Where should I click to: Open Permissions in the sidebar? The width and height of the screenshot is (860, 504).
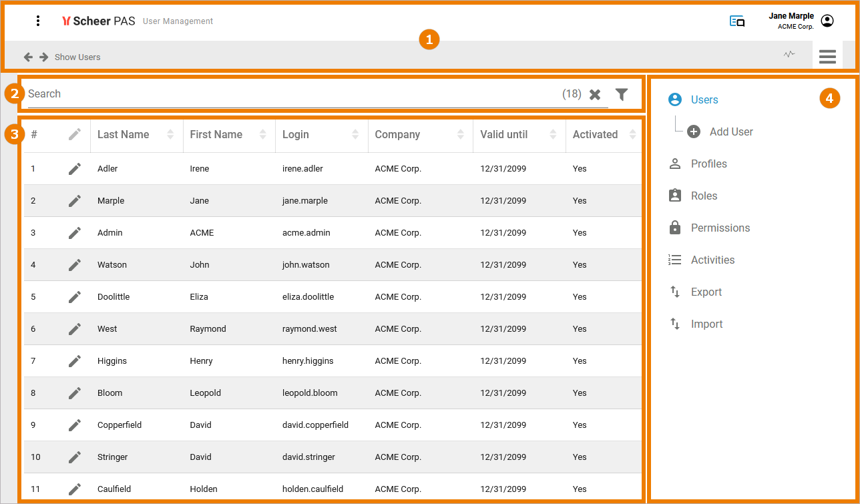click(720, 228)
